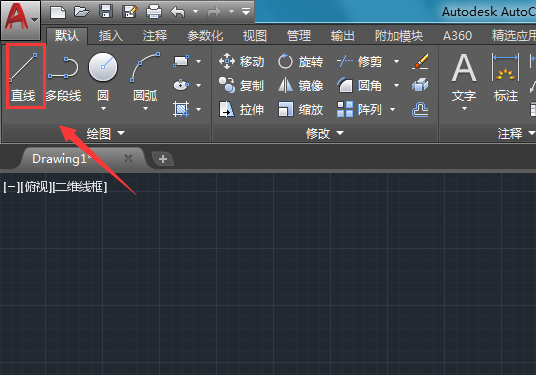The image size is (536, 375).
Task: Open the AutoCAD application menu logo
Action: (x=21, y=20)
